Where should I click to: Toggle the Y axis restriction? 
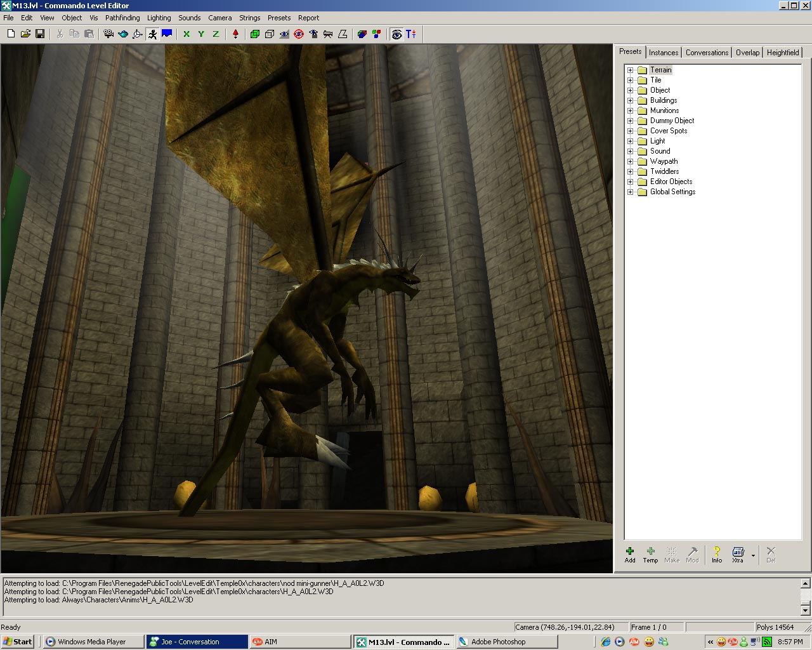point(201,34)
